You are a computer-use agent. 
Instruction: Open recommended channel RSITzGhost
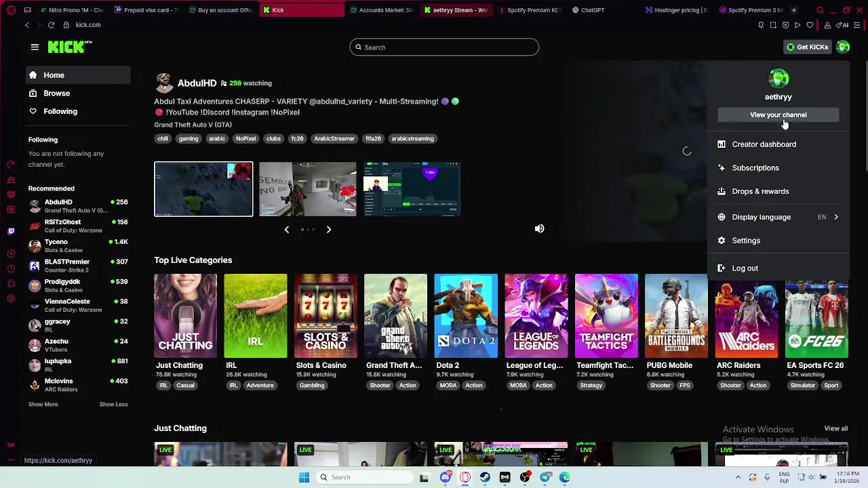click(x=78, y=226)
